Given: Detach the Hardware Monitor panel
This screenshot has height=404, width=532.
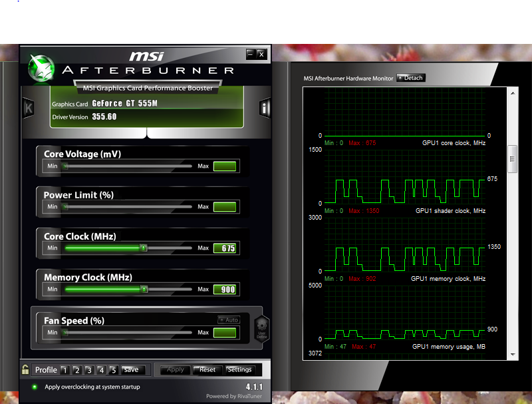Looking at the screenshot, I should (x=411, y=78).
